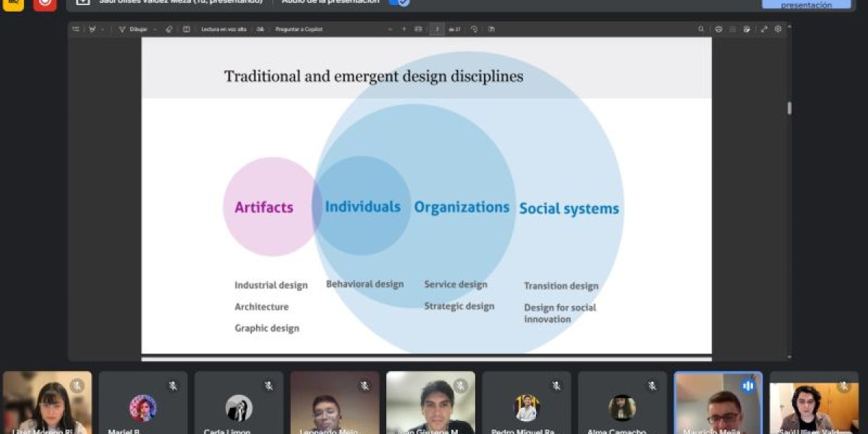Toggle the fit-to-width page button

(x=418, y=30)
